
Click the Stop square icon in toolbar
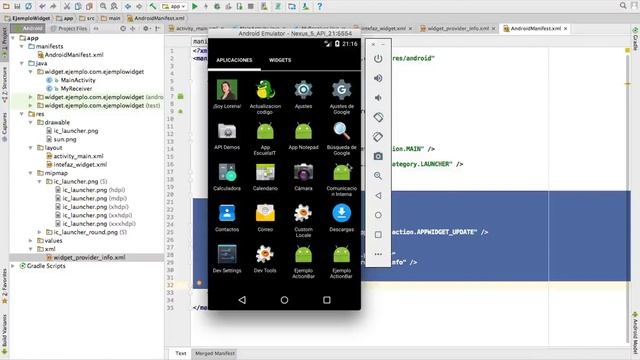point(251,6)
